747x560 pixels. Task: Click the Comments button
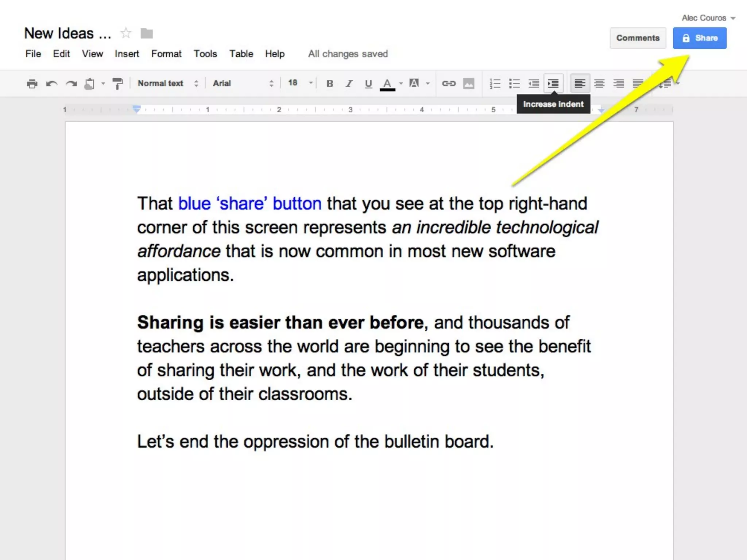[x=638, y=38]
